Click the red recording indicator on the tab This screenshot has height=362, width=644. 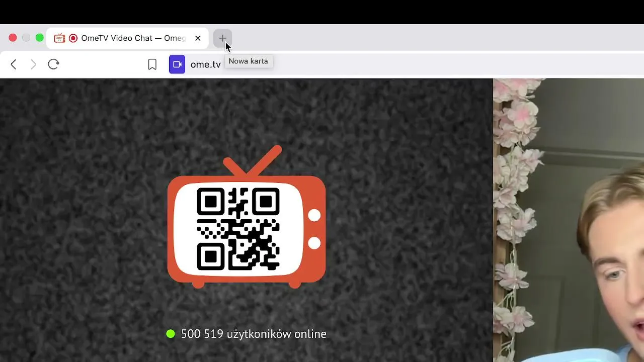coord(73,38)
